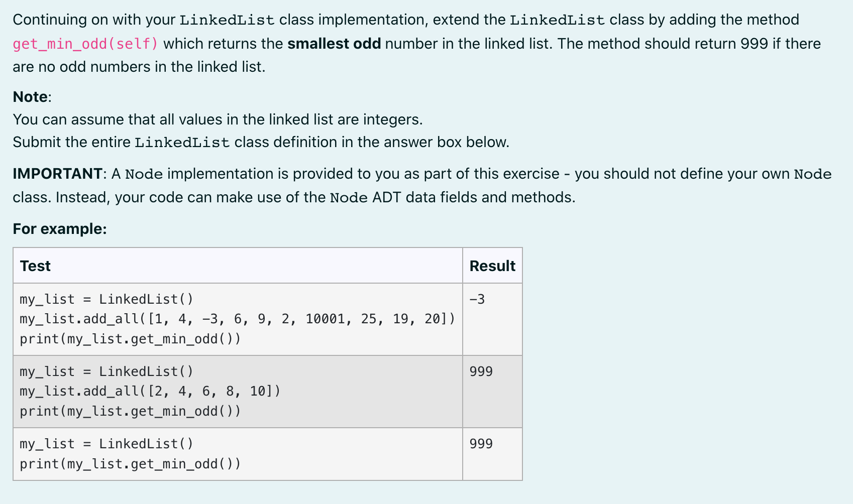Image resolution: width=853 pixels, height=504 pixels.
Task: Click the 'Note' heading
Action: pos(31,97)
